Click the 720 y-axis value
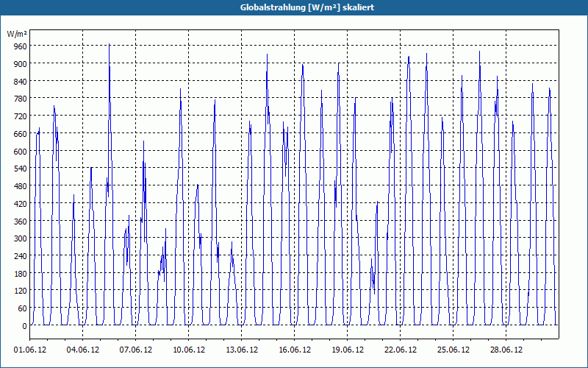The image size is (588, 368). (x=21, y=116)
